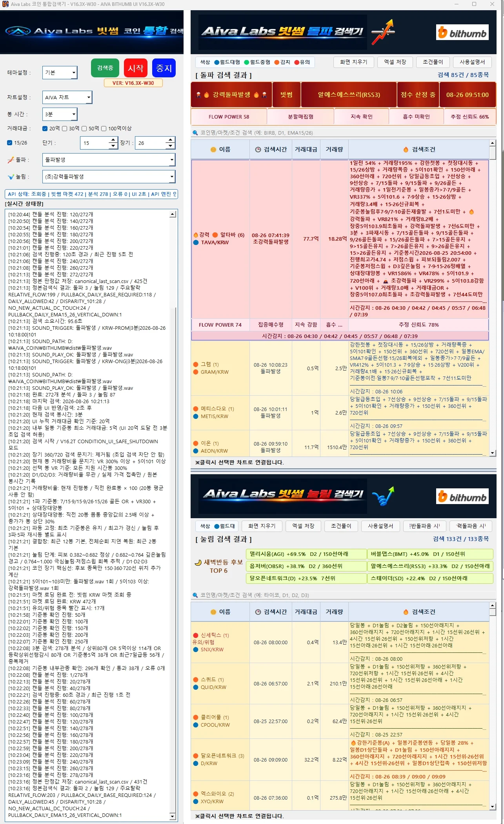Image resolution: width=504 pixels, height=824 pixels.
Task: Click 엑셀 저장 in the 눌림 panel
Action: point(303,526)
